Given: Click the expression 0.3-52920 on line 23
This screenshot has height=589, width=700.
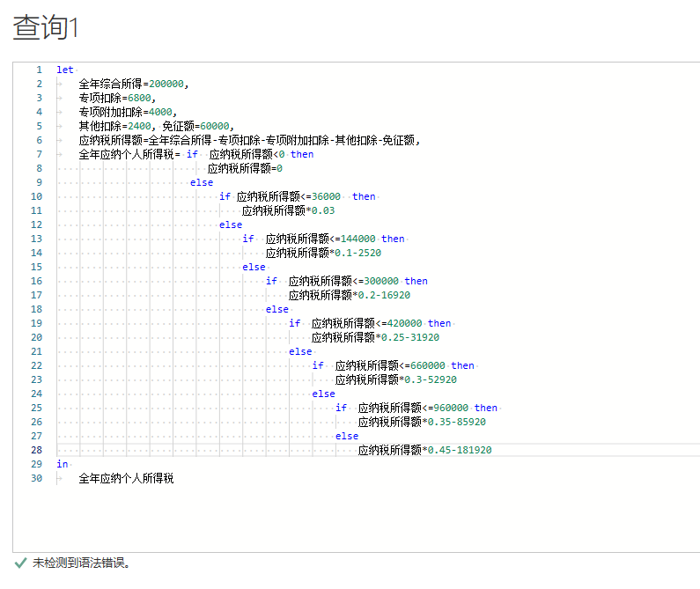Looking at the screenshot, I should [x=431, y=380].
